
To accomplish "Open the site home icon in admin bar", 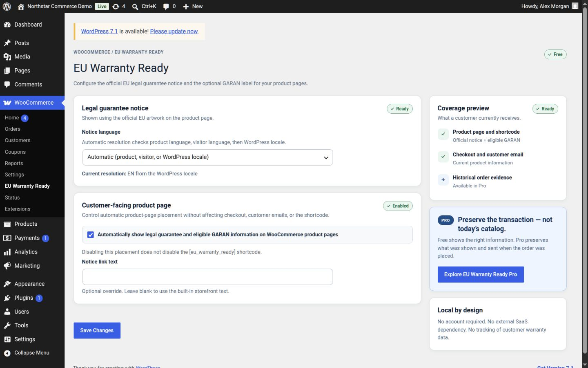I will (x=21, y=7).
